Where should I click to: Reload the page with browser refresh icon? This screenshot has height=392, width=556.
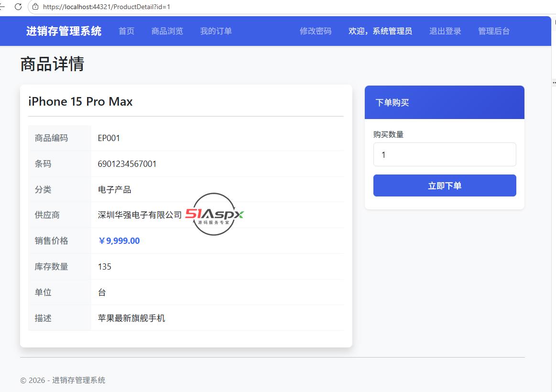[19, 7]
